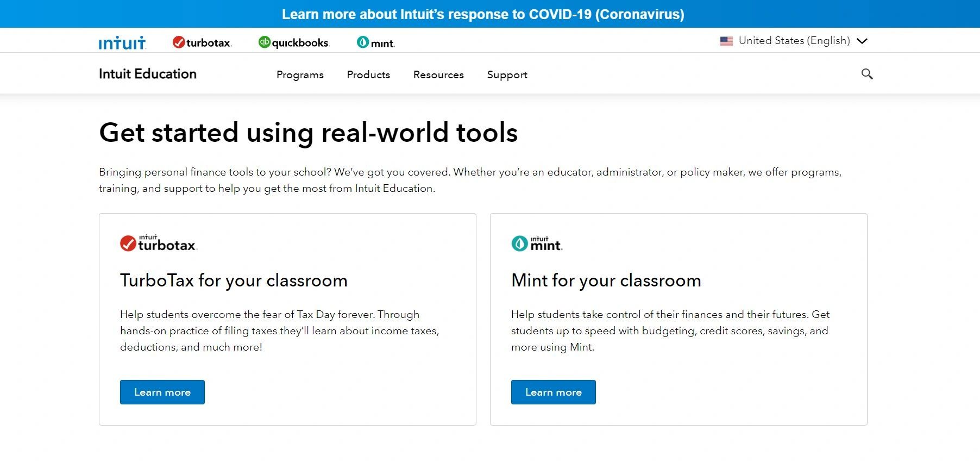
Task: Open the Support menu
Action: click(507, 75)
